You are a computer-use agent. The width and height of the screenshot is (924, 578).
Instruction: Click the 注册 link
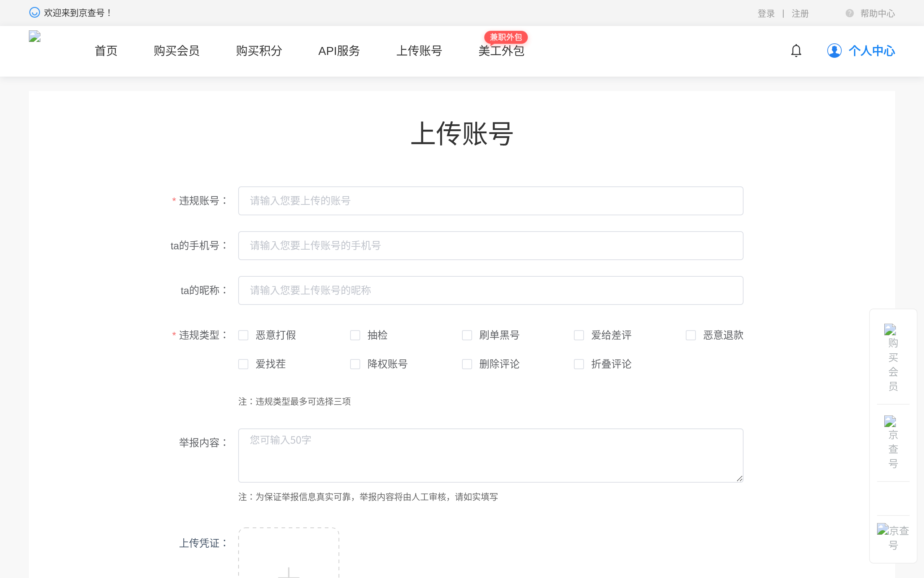click(800, 13)
